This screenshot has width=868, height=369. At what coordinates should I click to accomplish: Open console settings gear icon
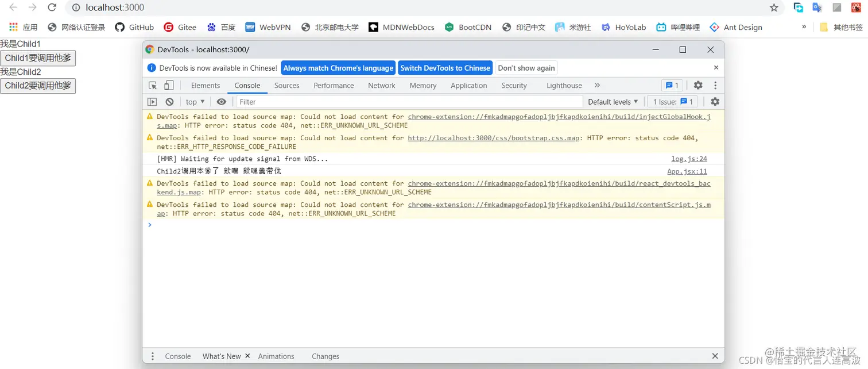(x=715, y=102)
